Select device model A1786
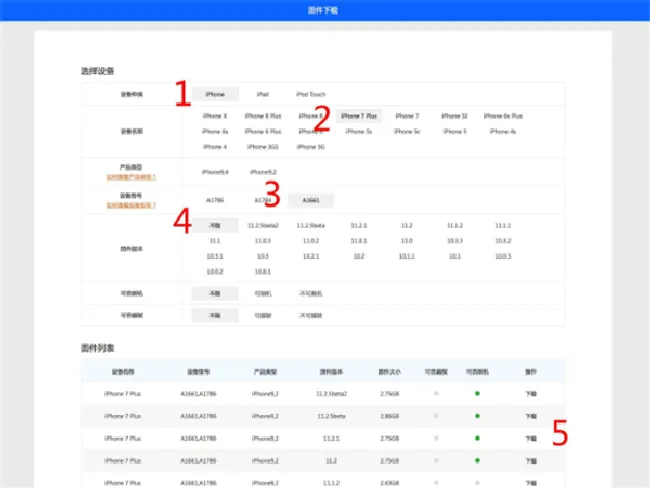This screenshot has width=650, height=488. (215, 200)
